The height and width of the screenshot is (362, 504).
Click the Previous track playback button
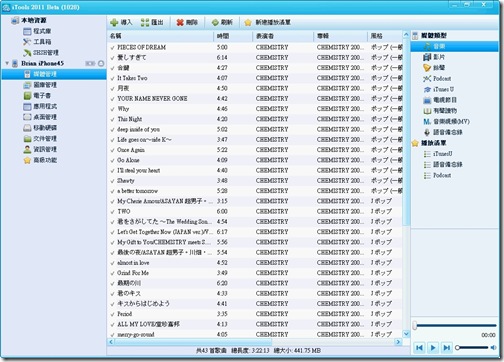pyautogui.click(x=419, y=348)
